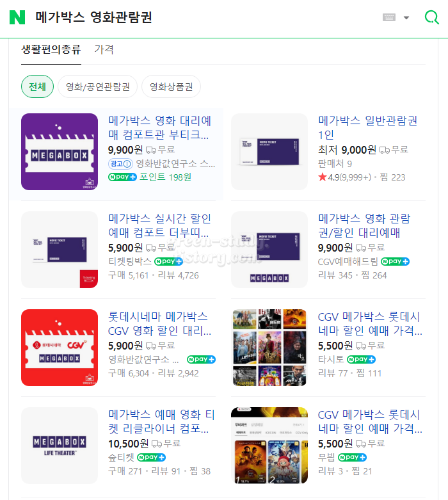Click delivery truck icon beside 9,900원 in ad listing
The image size is (448, 500).
point(151,150)
